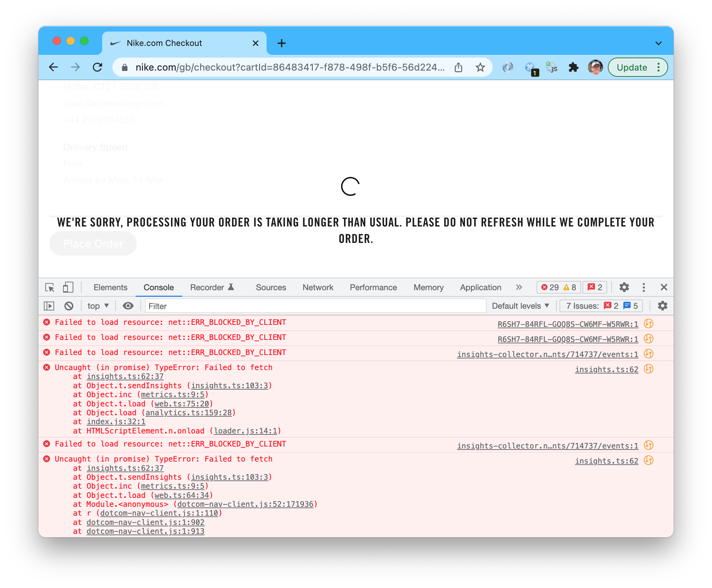Open the metrics.ts:9:5 link in the first stack trace
Viewport: 712px width, 588px height.
click(x=173, y=394)
